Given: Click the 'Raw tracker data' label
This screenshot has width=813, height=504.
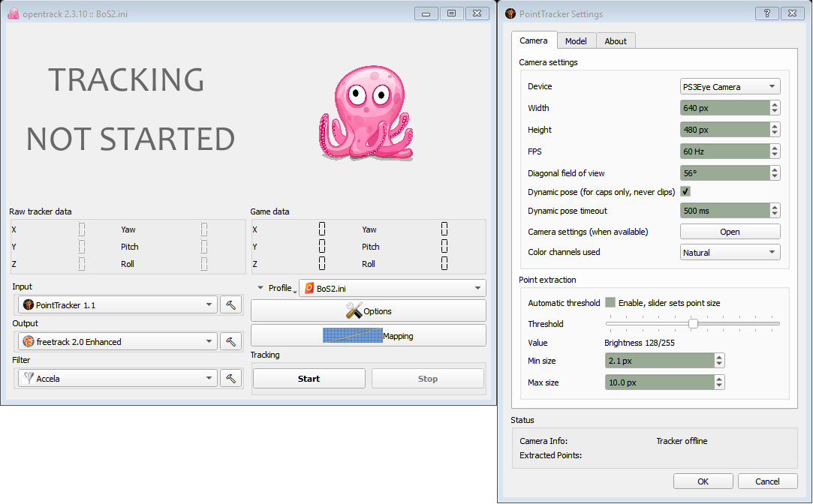Looking at the screenshot, I should click(x=41, y=211).
